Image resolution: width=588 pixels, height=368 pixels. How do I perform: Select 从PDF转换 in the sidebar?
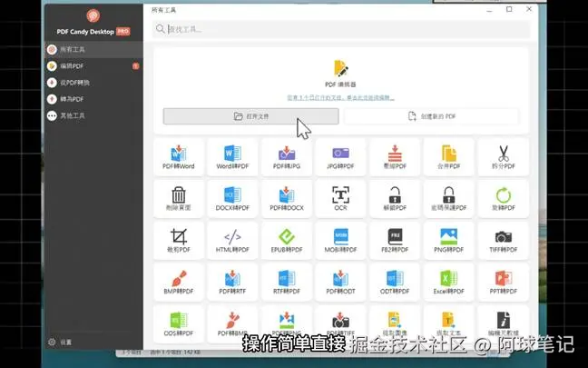coord(93,83)
